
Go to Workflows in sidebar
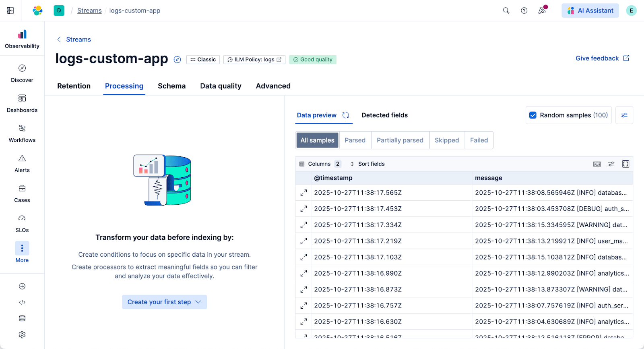[22, 133]
